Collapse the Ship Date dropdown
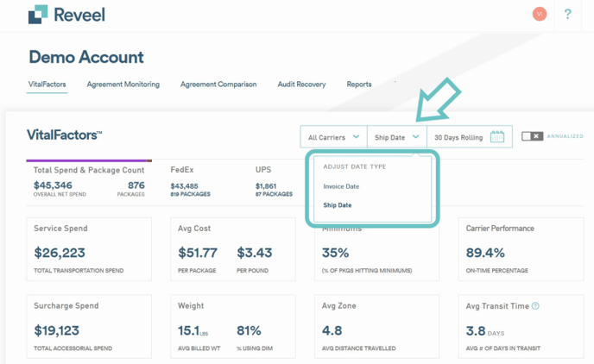 pyautogui.click(x=397, y=137)
